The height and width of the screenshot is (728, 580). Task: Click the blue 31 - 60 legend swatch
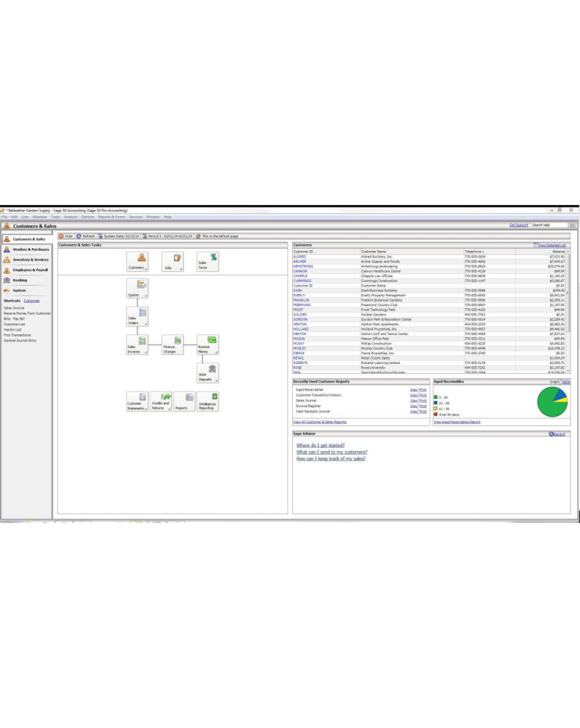pos(436,403)
